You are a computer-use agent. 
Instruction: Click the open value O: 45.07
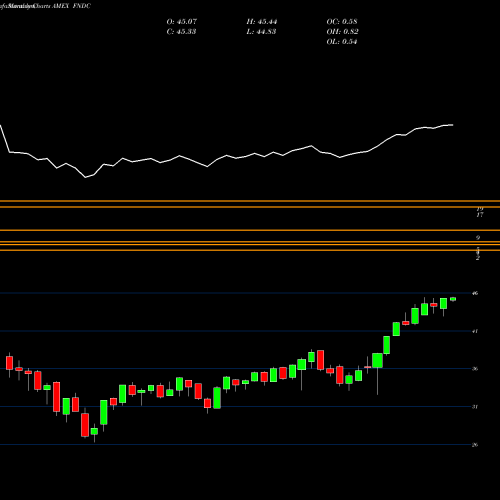[x=182, y=22]
